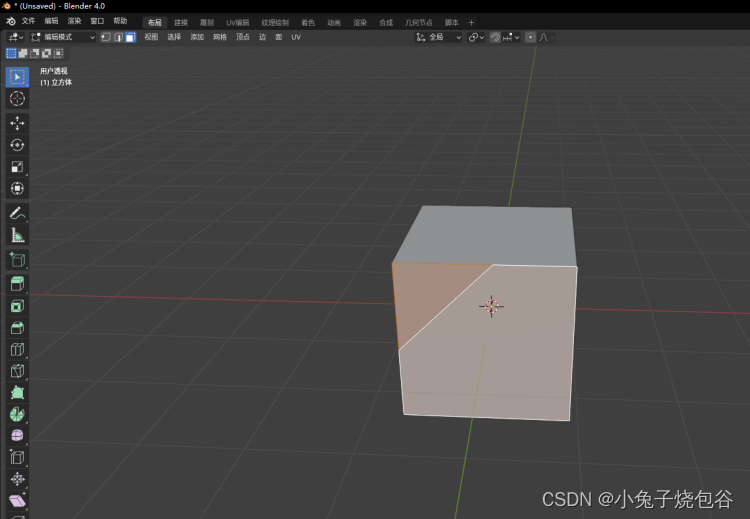Select the Spin tool
The height and width of the screenshot is (519, 750).
[17, 414]
